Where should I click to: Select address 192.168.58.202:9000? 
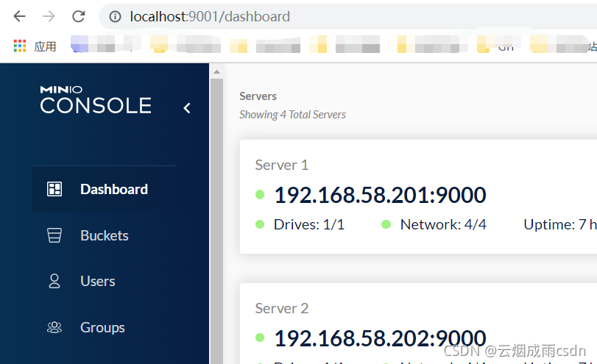tap(380, 338)
